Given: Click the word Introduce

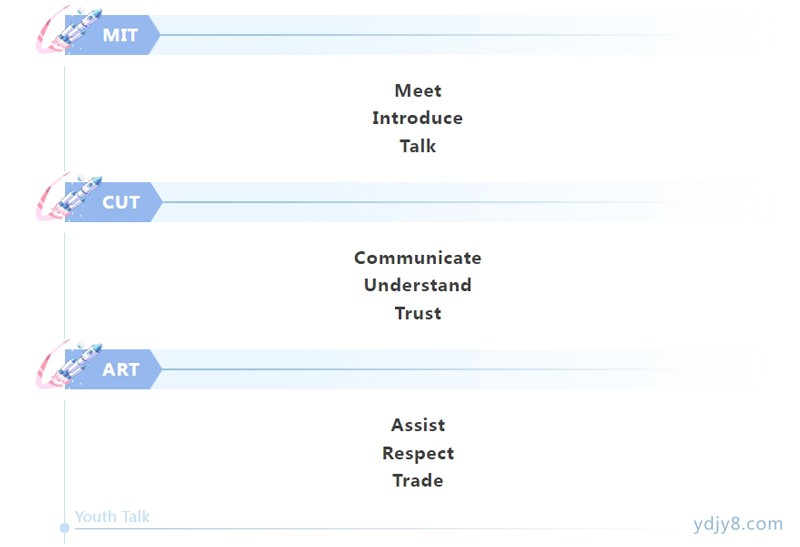Looking at the screenshot, I should click(417, 118).
